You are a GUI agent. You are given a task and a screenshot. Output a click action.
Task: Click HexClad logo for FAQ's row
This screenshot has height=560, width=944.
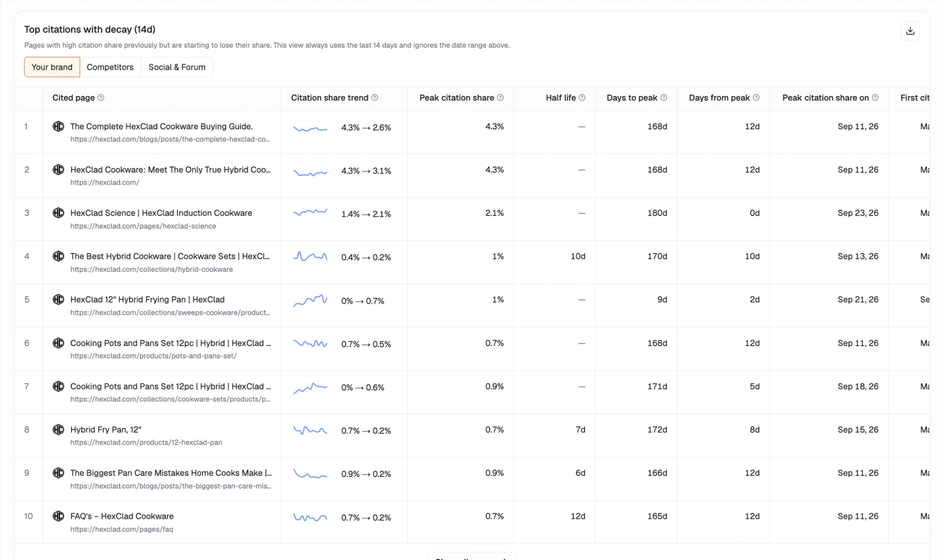coord(59,516)
